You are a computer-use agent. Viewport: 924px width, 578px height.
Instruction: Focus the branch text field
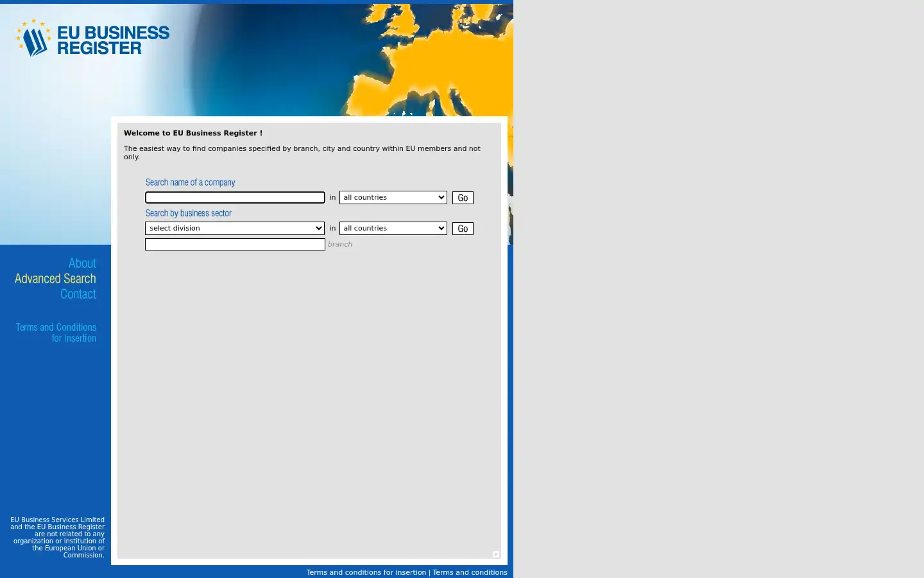point(235,244)
